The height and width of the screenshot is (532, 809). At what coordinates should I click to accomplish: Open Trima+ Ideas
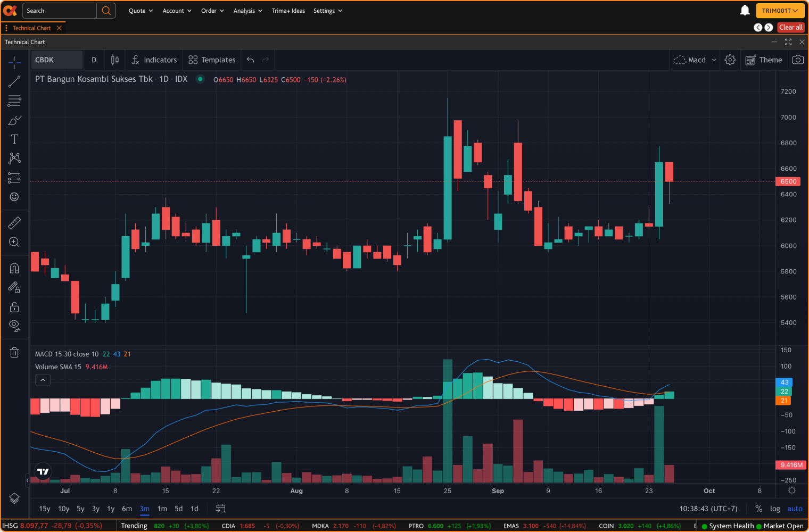point(288,11)
